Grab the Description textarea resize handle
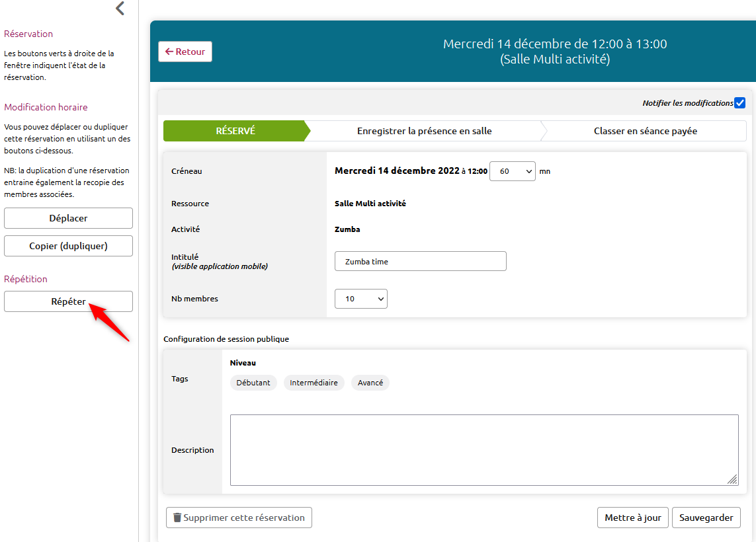756x542 pixels. coord(733,480)
